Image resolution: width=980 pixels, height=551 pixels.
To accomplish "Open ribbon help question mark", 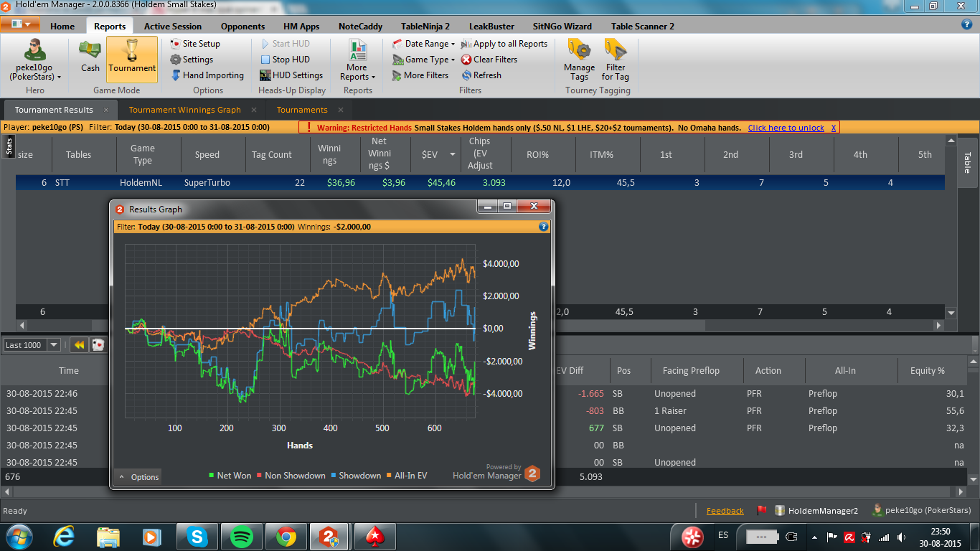I will click(x=966, y=24).
